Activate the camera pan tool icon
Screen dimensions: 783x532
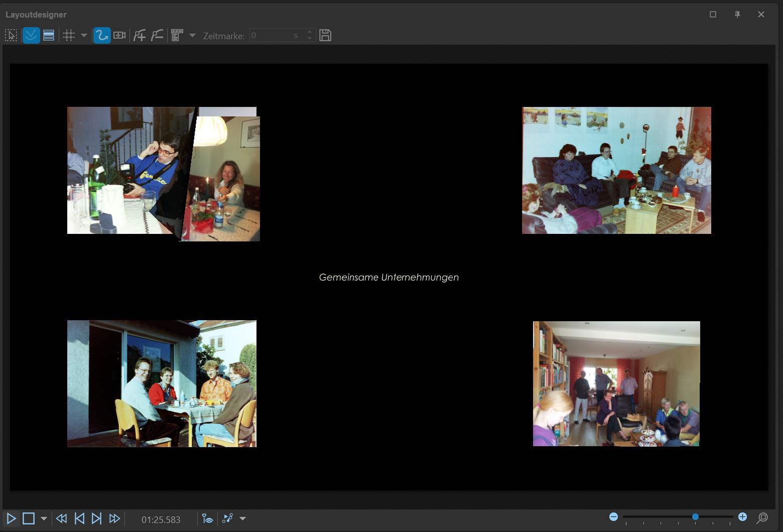click(119, 35)
